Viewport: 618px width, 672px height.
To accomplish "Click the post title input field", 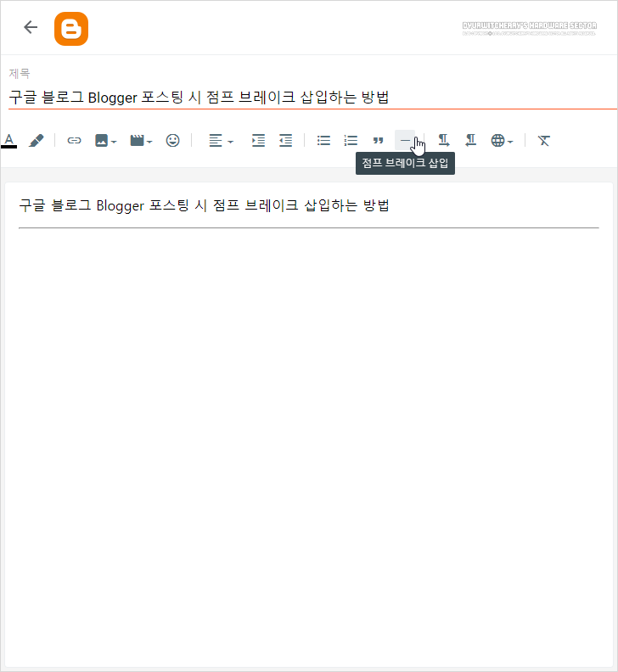I will coord(312,98).
